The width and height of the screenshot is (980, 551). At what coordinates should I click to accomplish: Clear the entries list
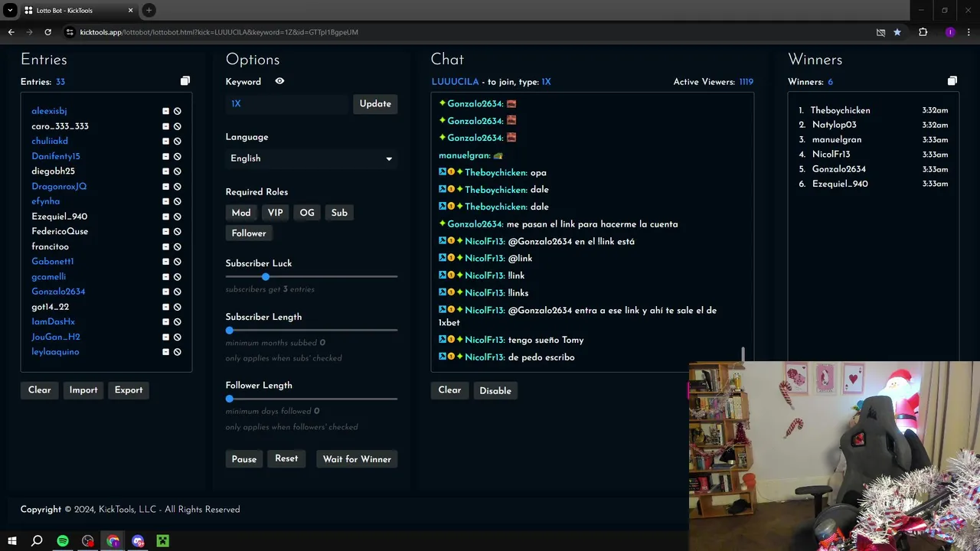pos(40,390)
